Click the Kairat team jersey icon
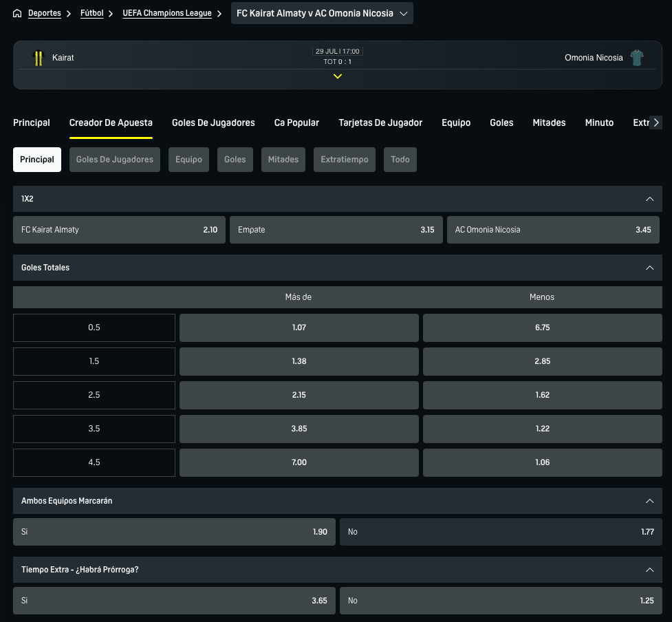Viewport: 672px width, 622px height. pyautogui.click(x=39, y=58)
